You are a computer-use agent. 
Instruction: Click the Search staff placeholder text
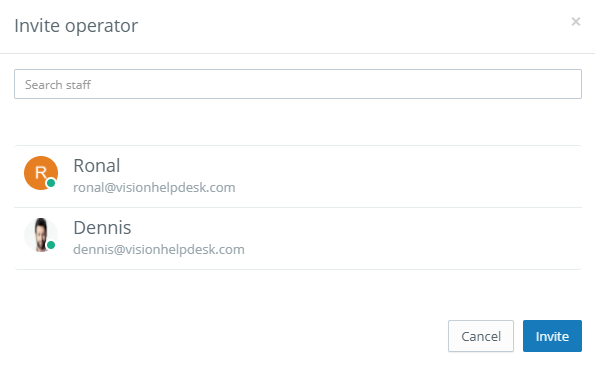58,85
